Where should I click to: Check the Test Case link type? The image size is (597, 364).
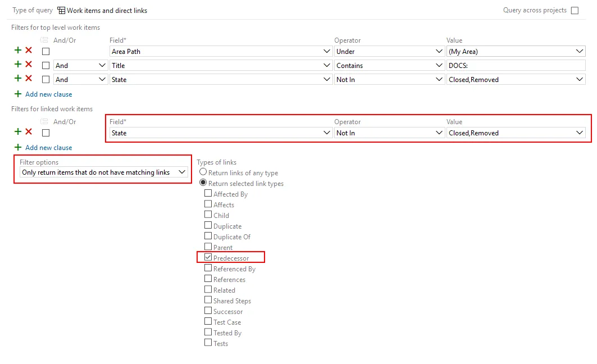(x=208, y=321)
